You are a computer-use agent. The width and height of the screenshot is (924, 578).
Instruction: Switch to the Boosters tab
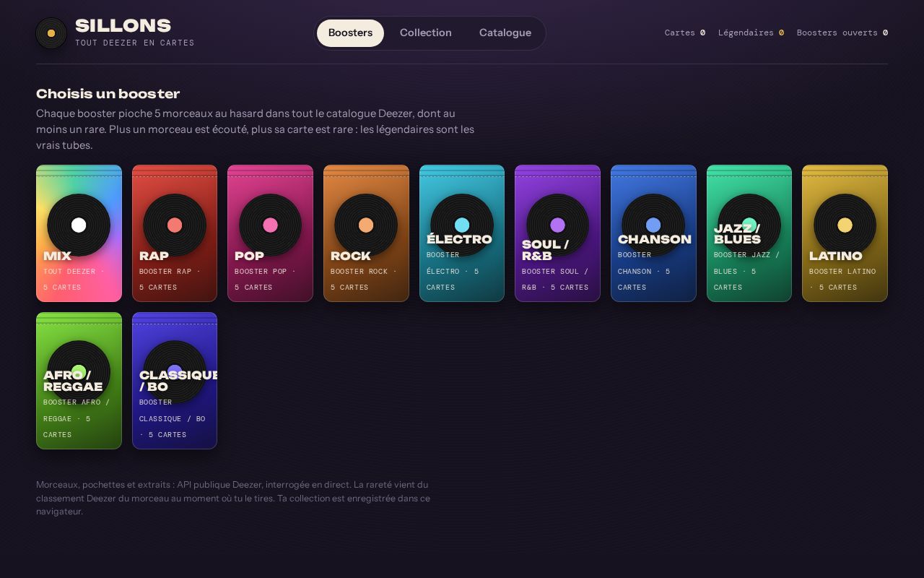coord(350,33)
